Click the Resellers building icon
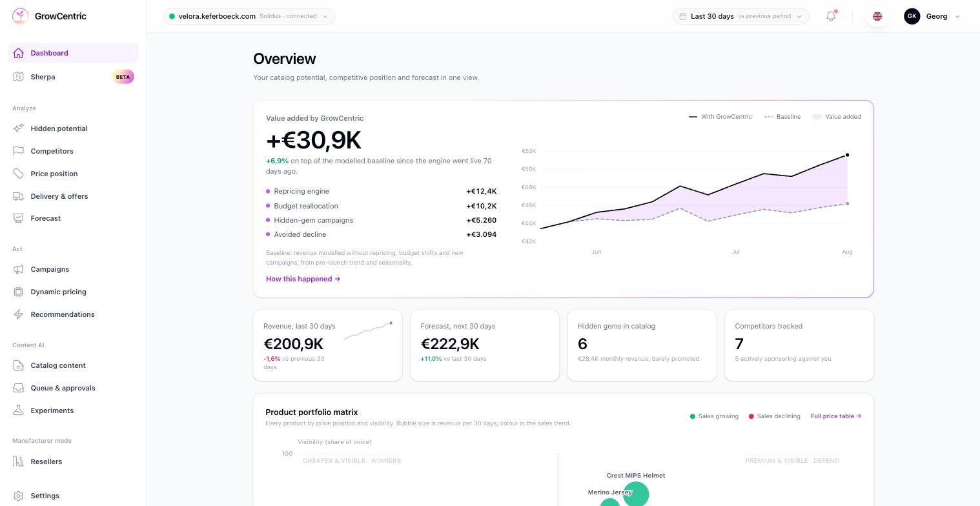 (x=18, y=461)
